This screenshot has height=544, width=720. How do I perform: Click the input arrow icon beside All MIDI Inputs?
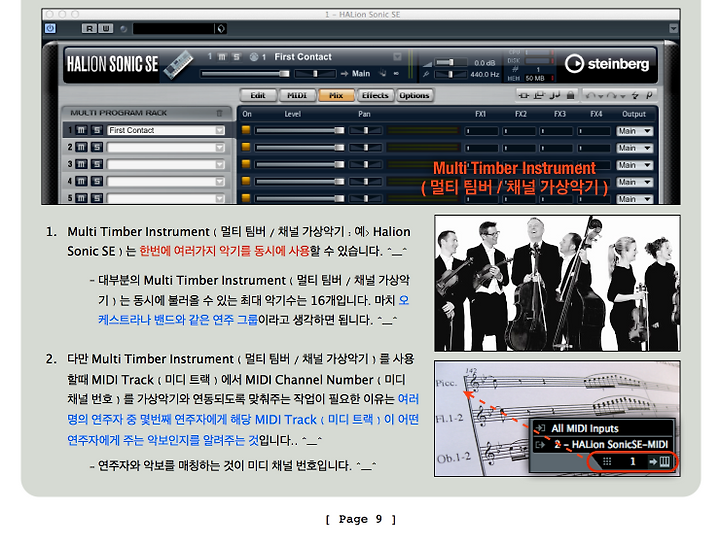coord(540,428)
